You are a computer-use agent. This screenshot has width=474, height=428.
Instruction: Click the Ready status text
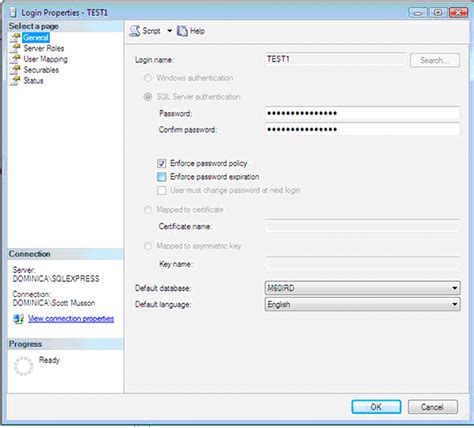pos(49,360)
